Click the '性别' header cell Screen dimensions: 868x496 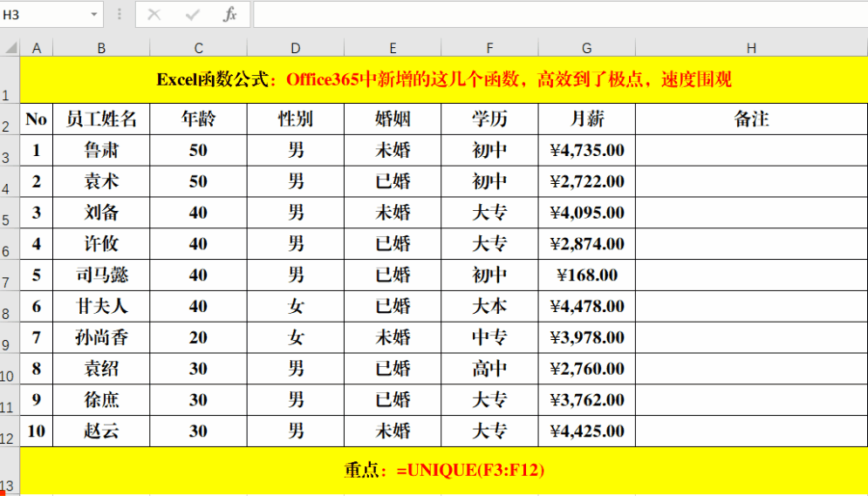296,119
